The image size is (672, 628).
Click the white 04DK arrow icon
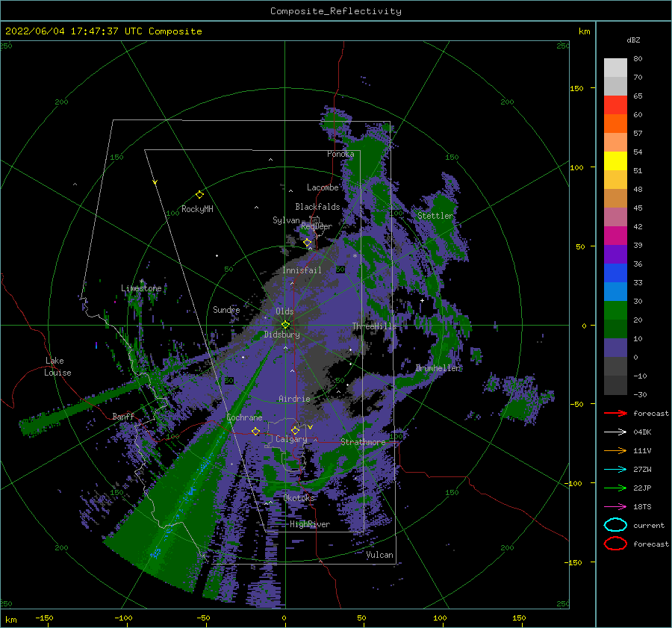[615, 432]
